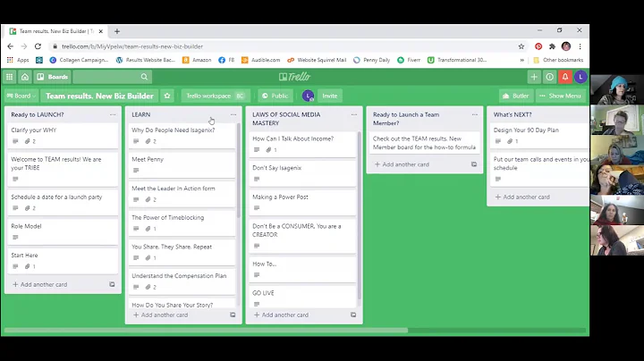Open the GO LIVE card
This screenshot has height=361, width=644.
click(x=302, y=297)
